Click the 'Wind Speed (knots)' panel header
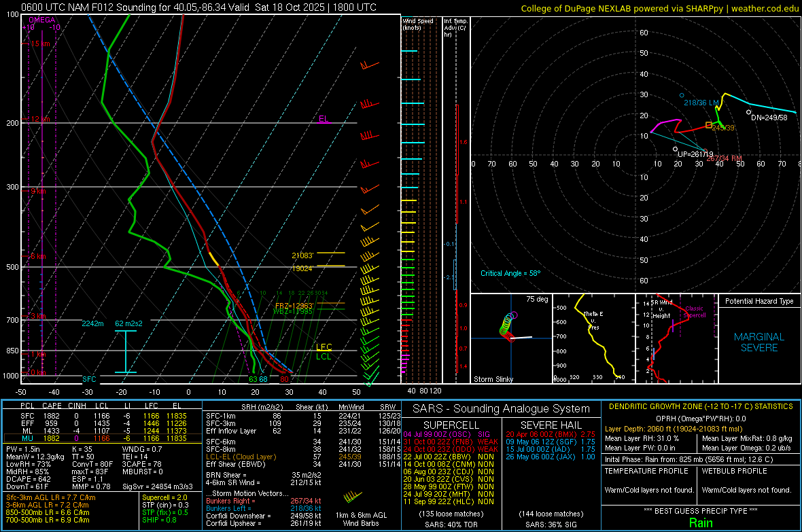The image size is (802, 532). point(418,24)
